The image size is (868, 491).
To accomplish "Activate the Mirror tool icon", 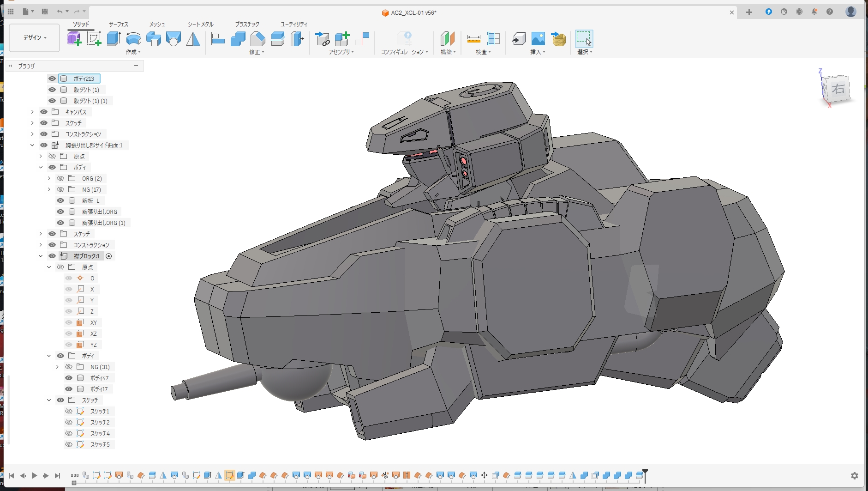I will (x=193, y=39).
